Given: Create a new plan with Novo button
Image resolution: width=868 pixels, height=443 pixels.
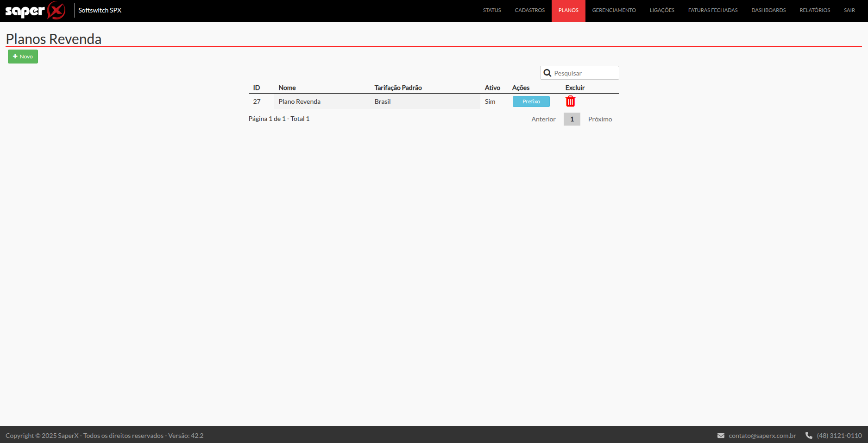Looking at the screenshot, I should coord(23,57).
